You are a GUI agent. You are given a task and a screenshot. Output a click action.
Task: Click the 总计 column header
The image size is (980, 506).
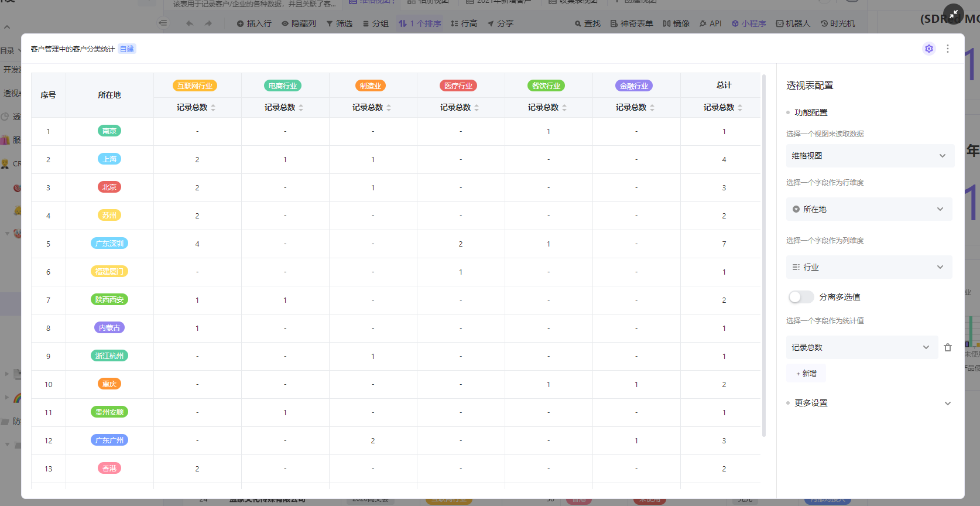click(x=724, y=86)
